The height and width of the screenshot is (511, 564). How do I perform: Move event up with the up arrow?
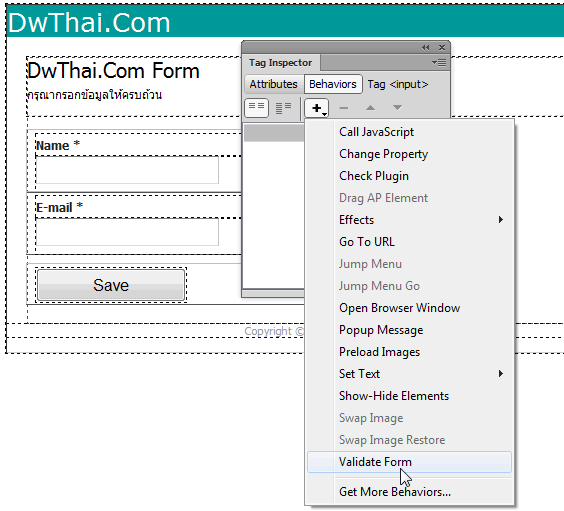(370, 108)
